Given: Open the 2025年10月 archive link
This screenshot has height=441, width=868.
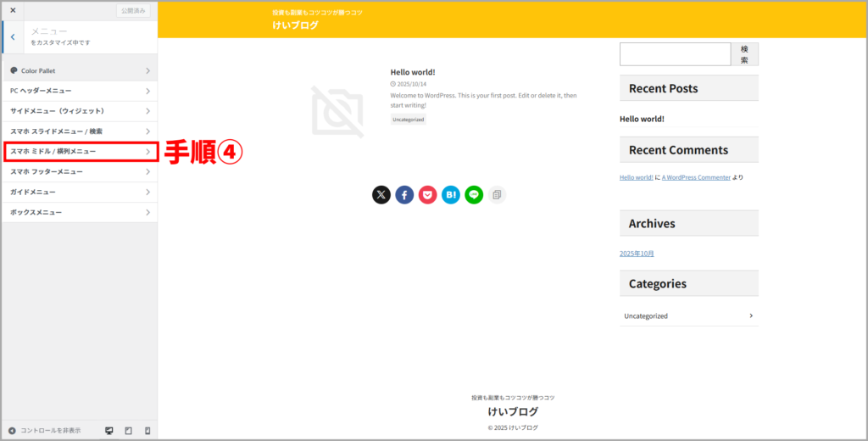Looking at the screenshot, I should coord(637,254).
